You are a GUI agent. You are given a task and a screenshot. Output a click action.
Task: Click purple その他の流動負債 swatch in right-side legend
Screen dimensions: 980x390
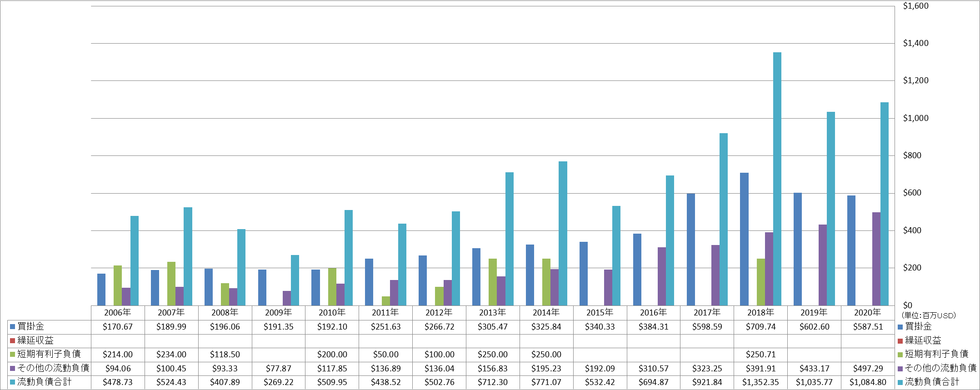pos(900,368)
